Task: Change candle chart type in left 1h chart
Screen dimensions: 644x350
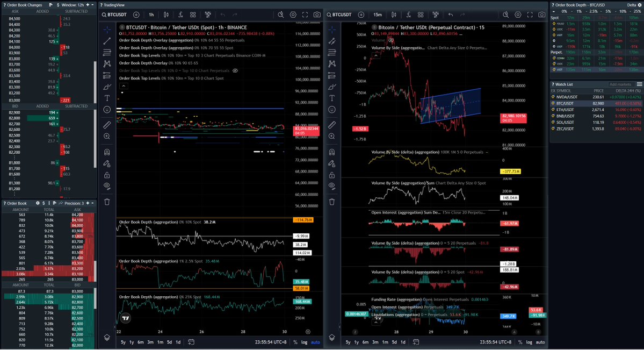Action: pyautogui.click(x=166, y=15)
